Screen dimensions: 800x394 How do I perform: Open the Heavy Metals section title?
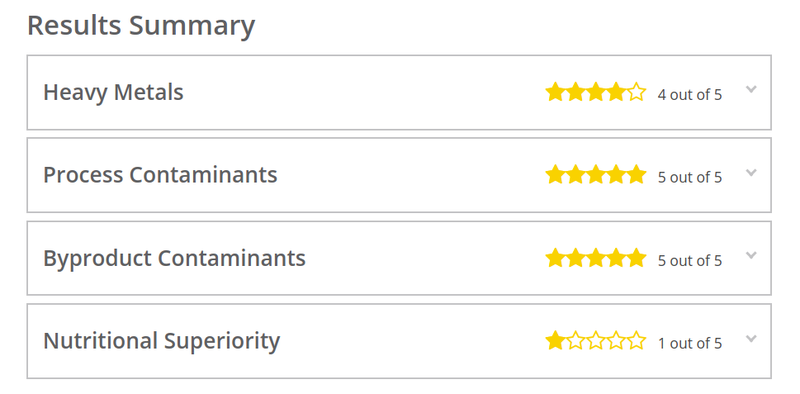(x=113, y=93)
